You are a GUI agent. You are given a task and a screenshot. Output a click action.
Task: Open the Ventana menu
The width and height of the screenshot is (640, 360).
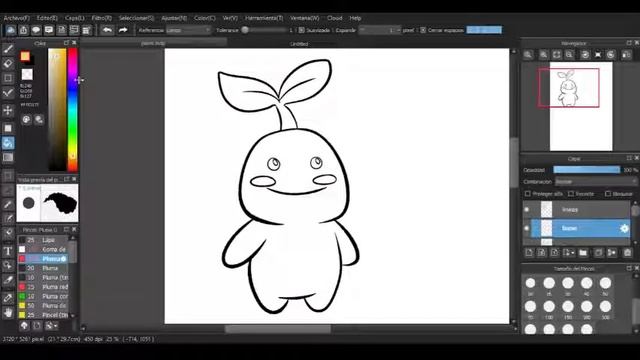tap(304, 18)
